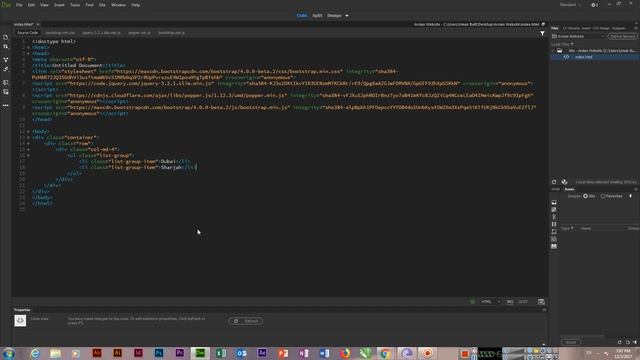Click the Assets panel Insert button
Viewport: 640px width, 360px height.
click(571, 342)
